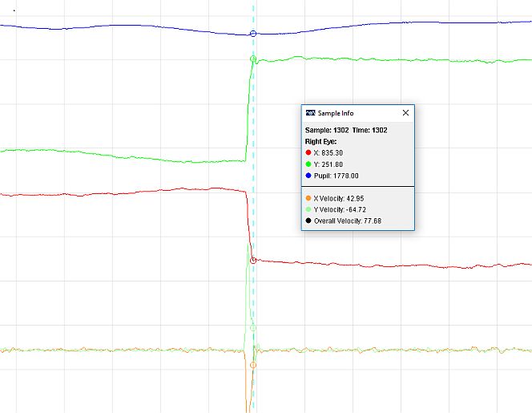
Task: Close the Sample Info popup
Action: 405,113
